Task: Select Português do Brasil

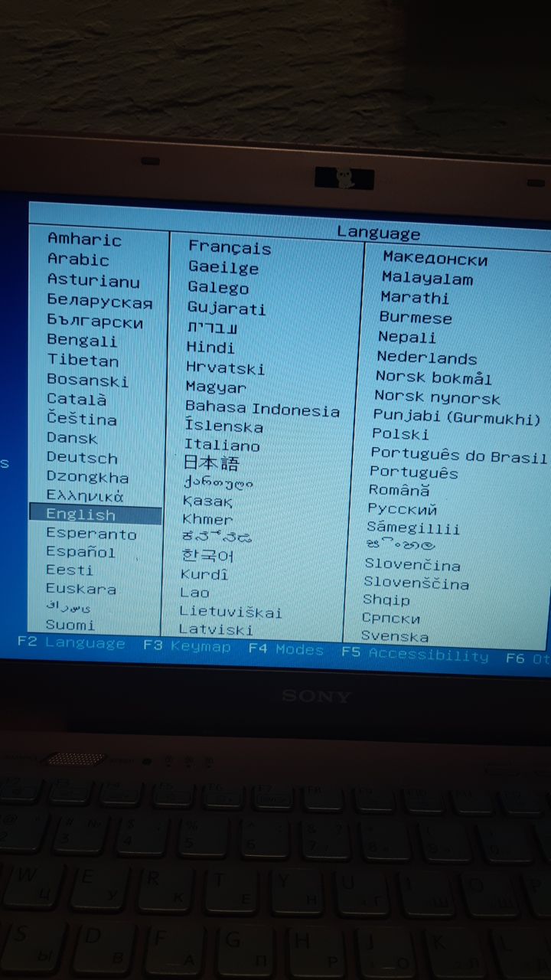Action: point(458,456)
